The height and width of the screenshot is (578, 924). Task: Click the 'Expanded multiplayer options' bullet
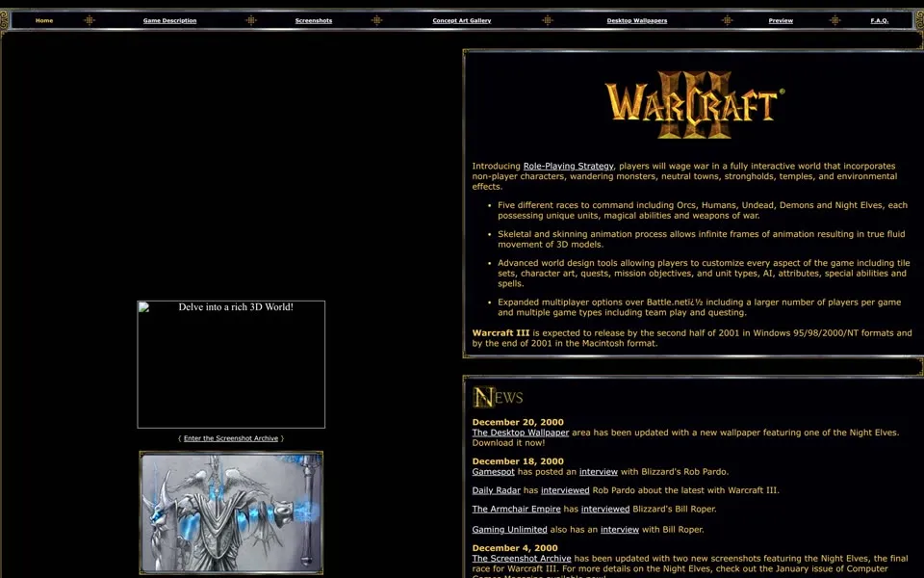pos(699,307)
